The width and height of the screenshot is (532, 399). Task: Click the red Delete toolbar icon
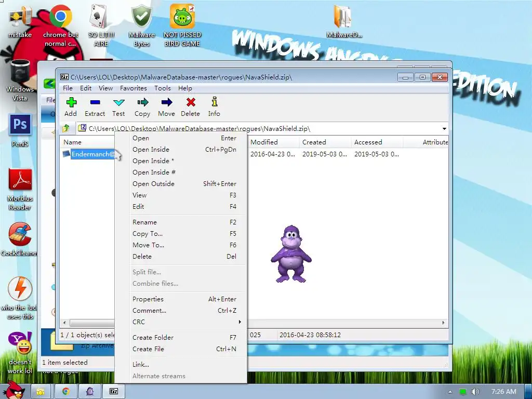coord(191,102)
